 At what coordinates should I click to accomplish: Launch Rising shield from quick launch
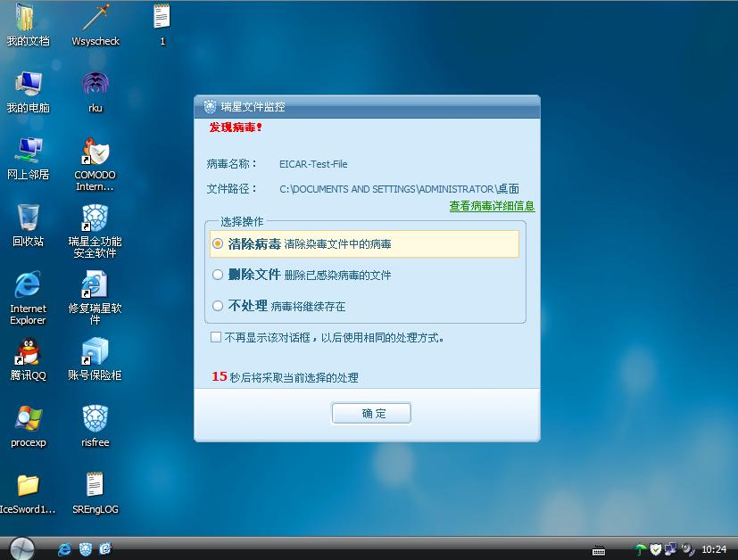[x=85, y=548]
